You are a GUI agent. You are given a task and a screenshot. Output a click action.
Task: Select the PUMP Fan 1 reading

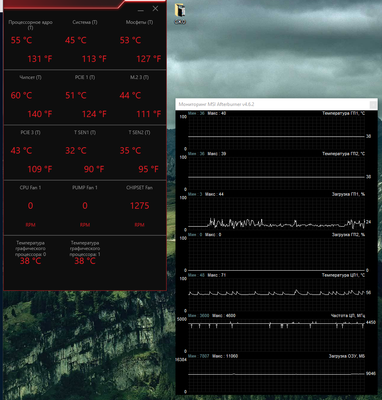85,206
